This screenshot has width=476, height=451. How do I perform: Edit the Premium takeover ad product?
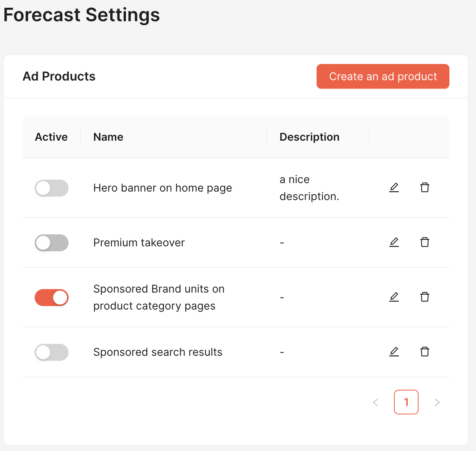pyautogui.click(x=394, y=242)
